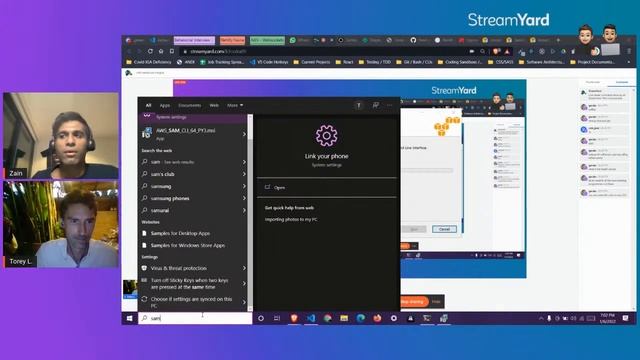The height and width of the screenshot is (360, 640).
Task: Click the Link your phone gear icon
Action: [x=326, y=136]
